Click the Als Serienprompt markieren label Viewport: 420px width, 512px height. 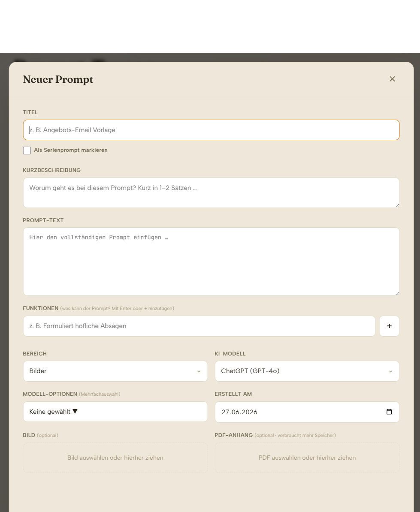click(x=70, y=150)
